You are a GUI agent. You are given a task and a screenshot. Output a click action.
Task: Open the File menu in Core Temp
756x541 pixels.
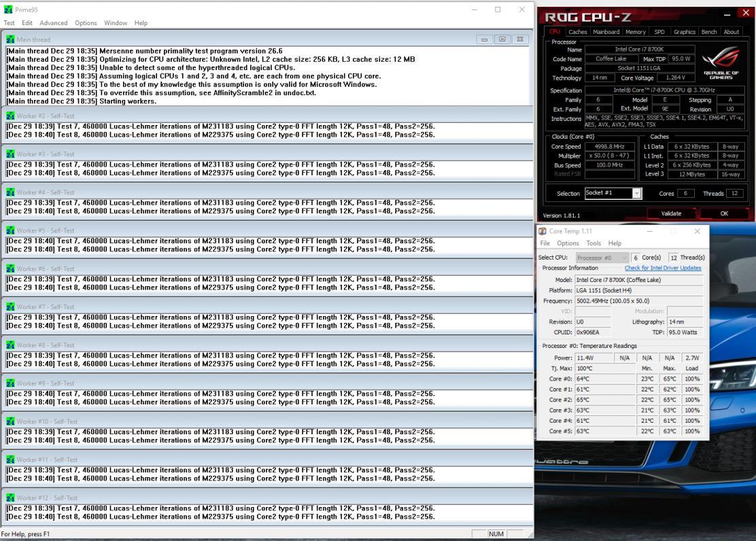pos(545,243)
